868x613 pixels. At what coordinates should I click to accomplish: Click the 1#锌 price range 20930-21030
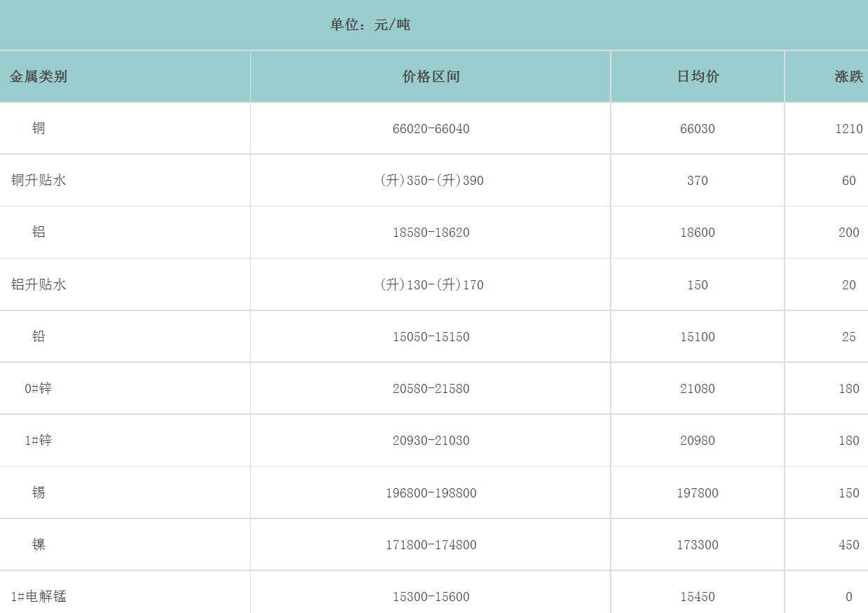pyautogui.click(x=430, y=441)
